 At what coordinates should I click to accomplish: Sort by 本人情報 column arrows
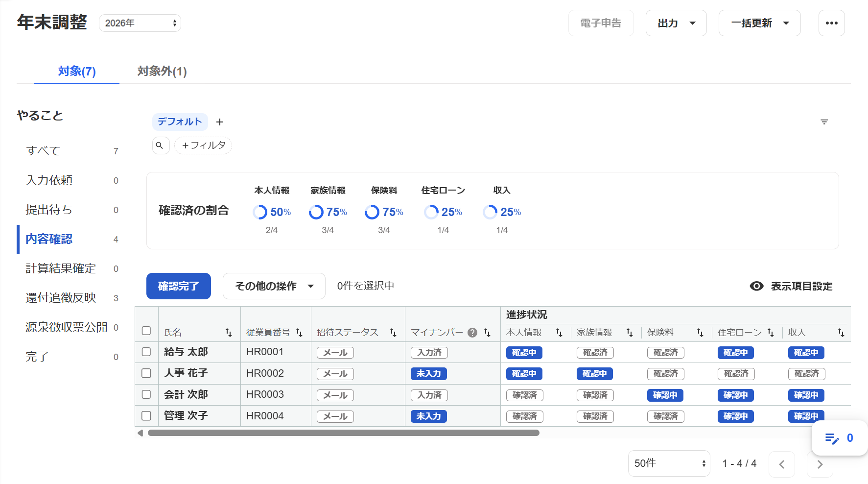[x=559, y=333]
